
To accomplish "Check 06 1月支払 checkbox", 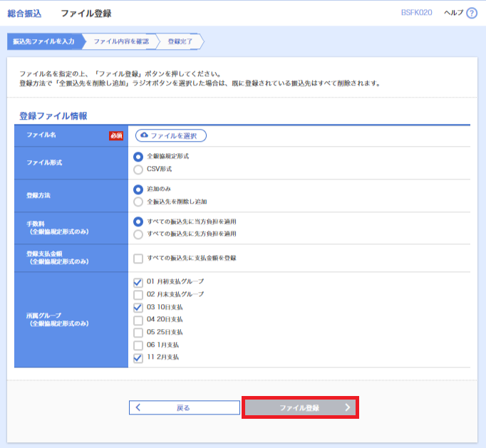I will pos(138,345).
